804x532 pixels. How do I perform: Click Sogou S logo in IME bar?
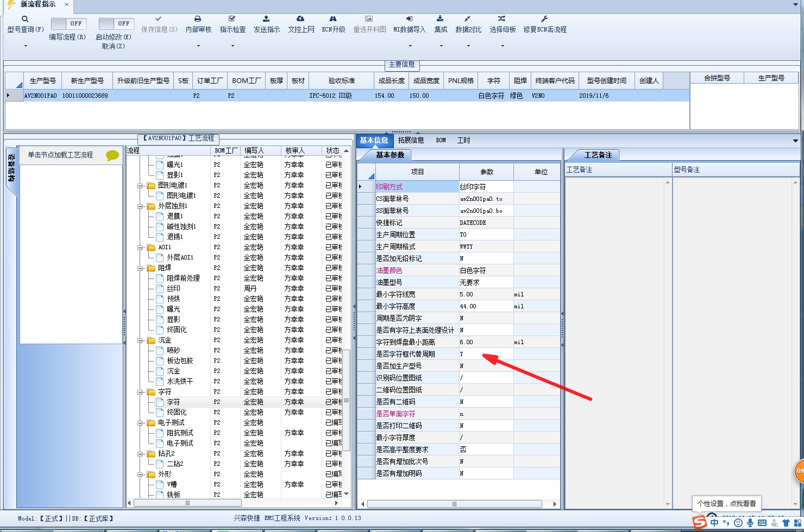pyautogui.click(x=700, y=522)
